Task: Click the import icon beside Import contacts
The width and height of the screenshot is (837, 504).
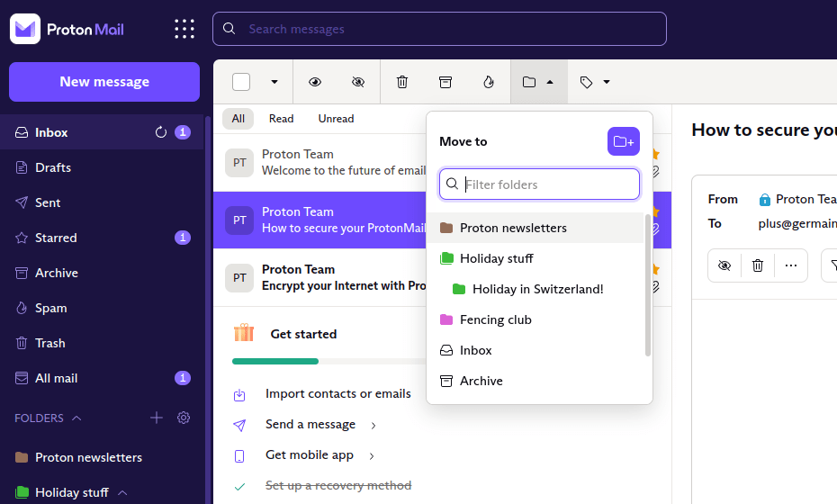Action: tap(239, 395)
